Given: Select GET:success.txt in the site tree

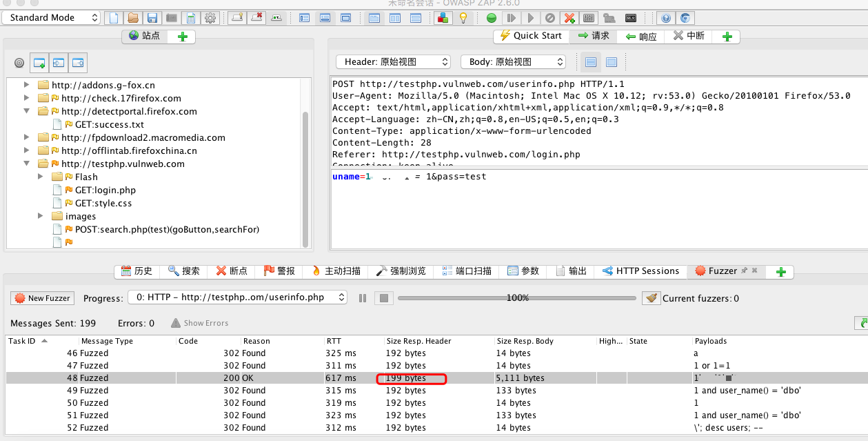Looking at the screenshot, I should tap(110, 124).
